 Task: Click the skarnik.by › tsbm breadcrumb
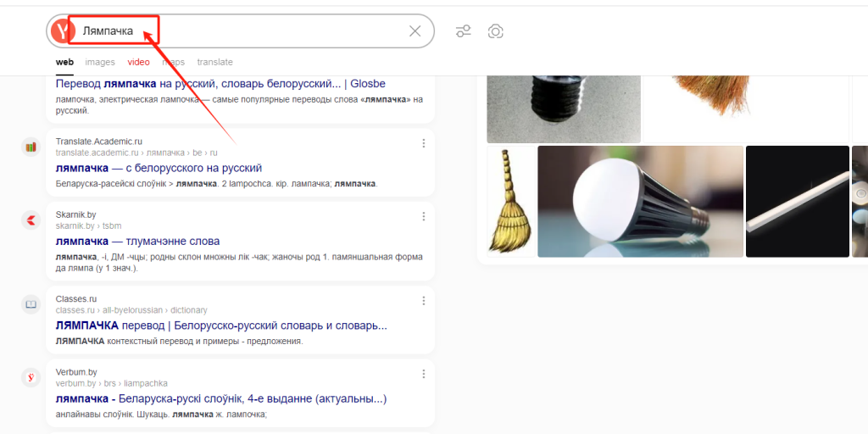[x=88, y=225]
